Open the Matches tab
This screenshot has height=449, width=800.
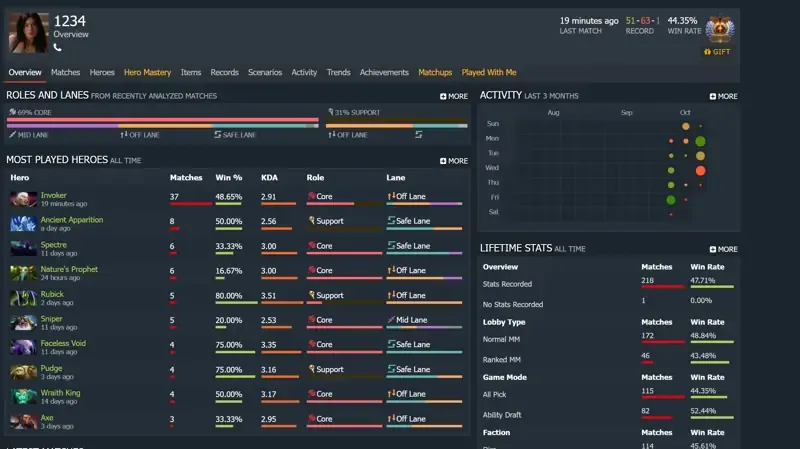tap(65, 72)
